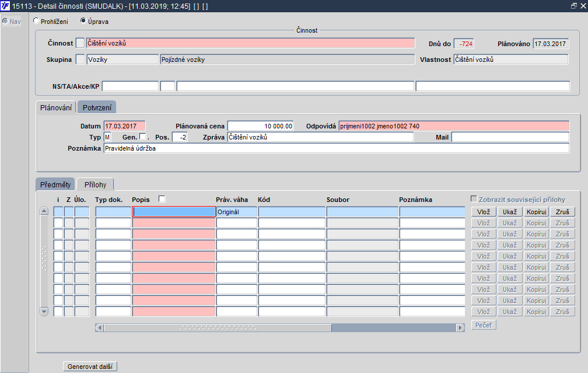Image resolution: width=588 pixels, height=373 pixels.
Task: Select the Nav radio button
Action: click(x=5, y=22)
